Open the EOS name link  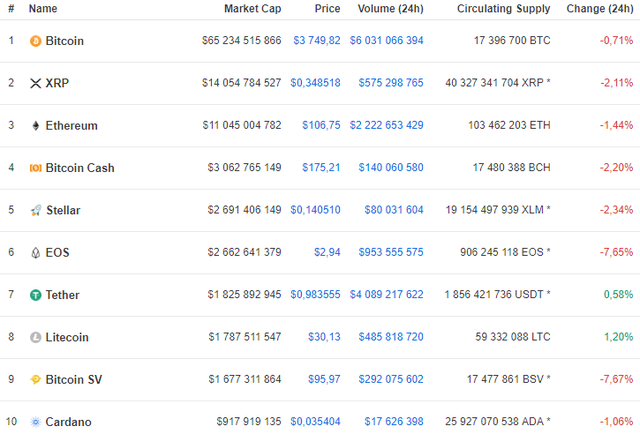pos(57,253)
